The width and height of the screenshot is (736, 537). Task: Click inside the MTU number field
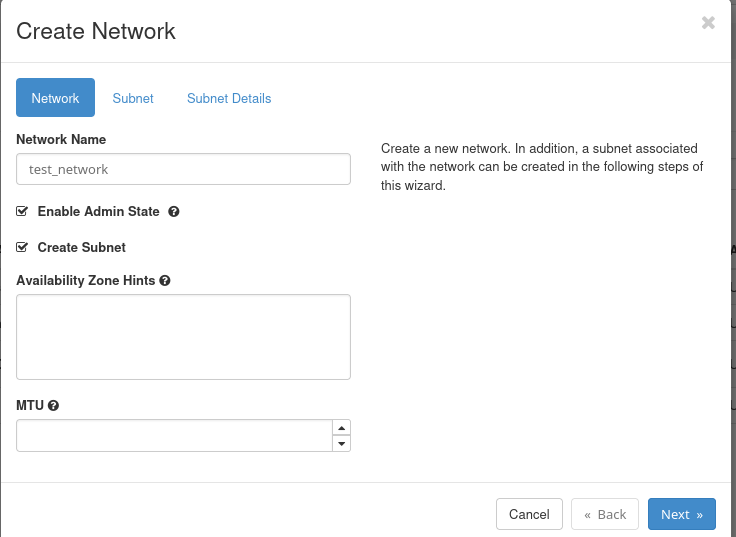pyautogui.click(x=173, y=436)
